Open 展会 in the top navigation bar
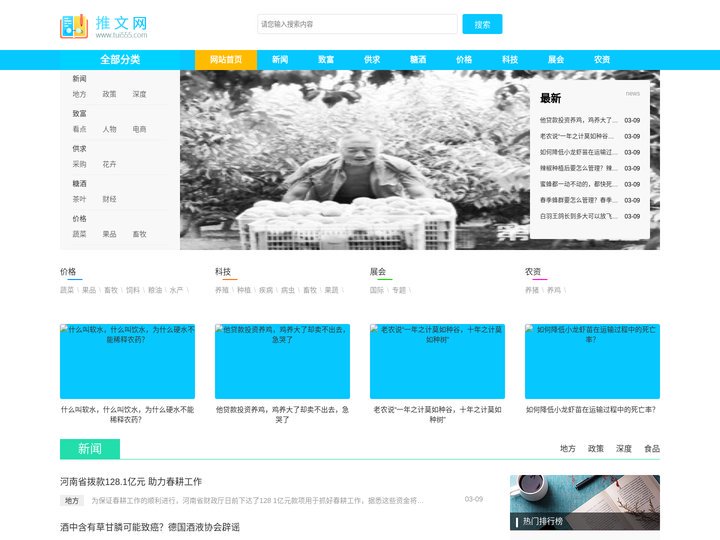Image resolution: width=720 pixels, height=540 pixels. [x=556, y=59]
